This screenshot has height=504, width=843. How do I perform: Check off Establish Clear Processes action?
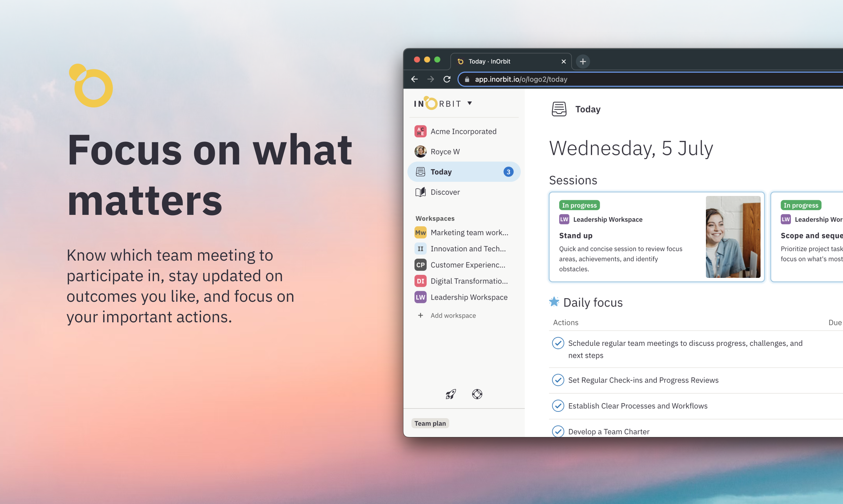click(x=558, y=406)
